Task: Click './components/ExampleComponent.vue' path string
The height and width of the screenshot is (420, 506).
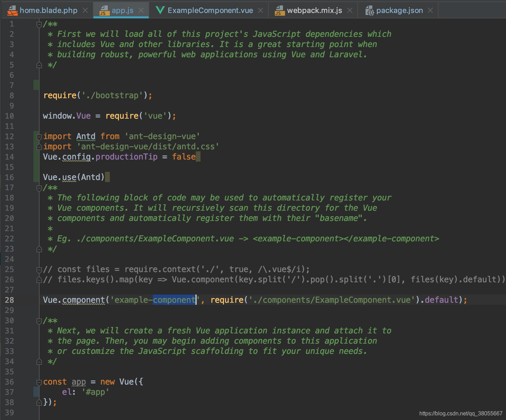Action: [x=332, y=300]
